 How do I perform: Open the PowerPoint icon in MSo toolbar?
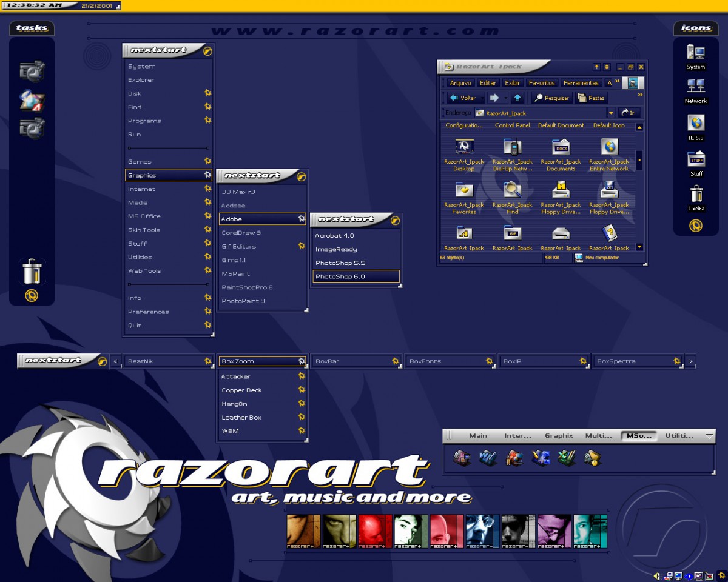pyautogui.click(x=514, y=458)
